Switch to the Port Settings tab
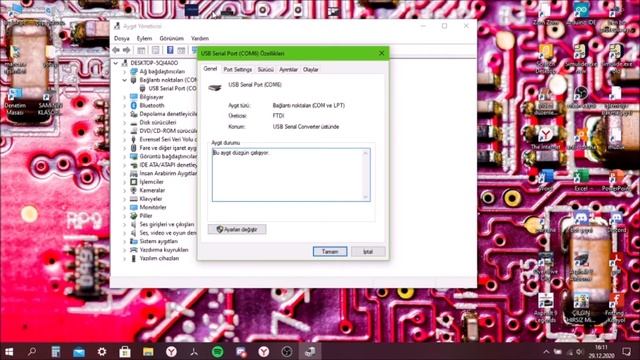 [238, 70]
